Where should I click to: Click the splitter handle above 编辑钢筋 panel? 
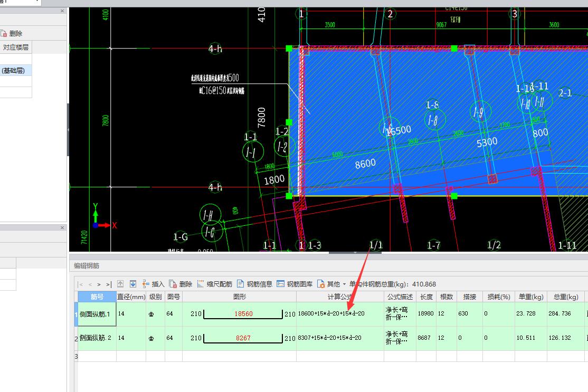tap(355, 253)
